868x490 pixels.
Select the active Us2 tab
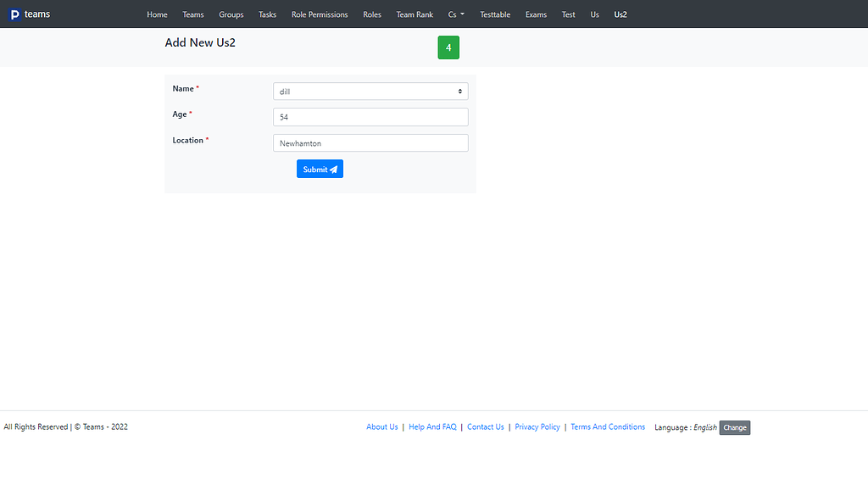[x=620, y=14]
